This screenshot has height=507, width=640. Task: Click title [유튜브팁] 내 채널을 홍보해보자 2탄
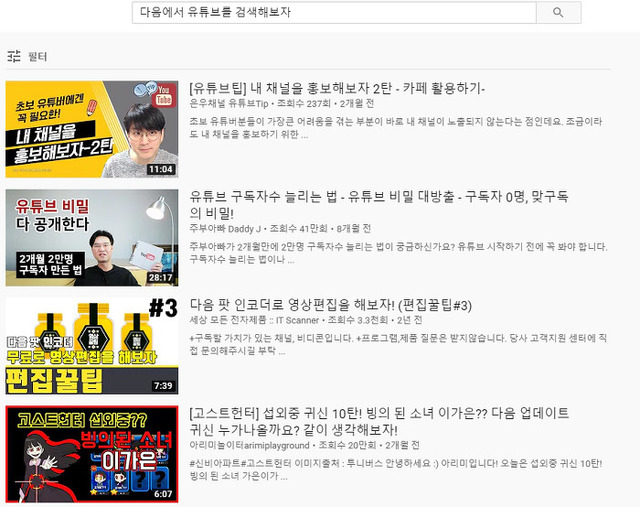(337, 89)
